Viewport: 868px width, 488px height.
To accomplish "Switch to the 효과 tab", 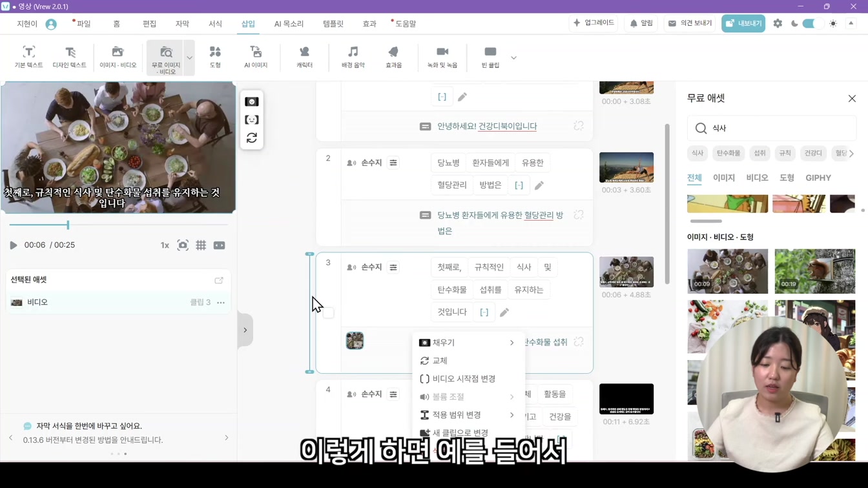I will click(x=369, y=24).
